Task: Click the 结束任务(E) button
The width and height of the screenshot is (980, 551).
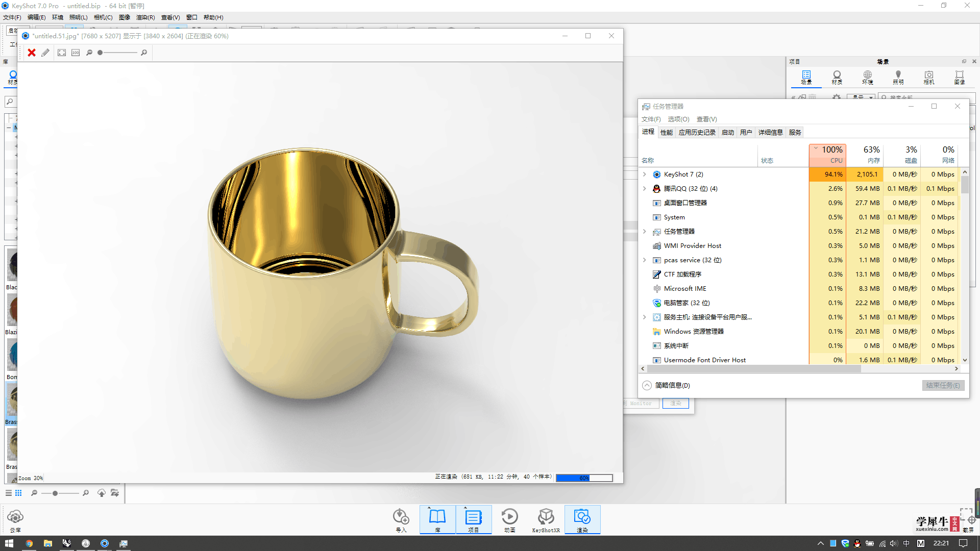Action: coord(943,385)
